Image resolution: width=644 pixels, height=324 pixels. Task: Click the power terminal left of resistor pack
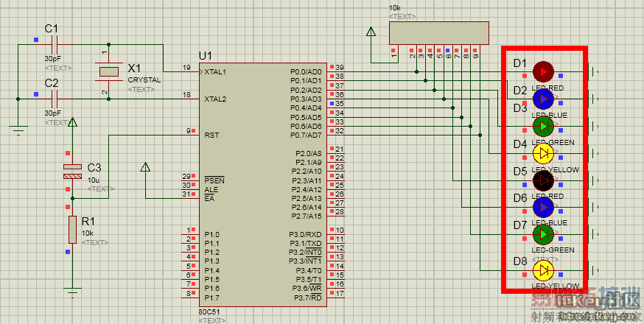tap(371, 32)
